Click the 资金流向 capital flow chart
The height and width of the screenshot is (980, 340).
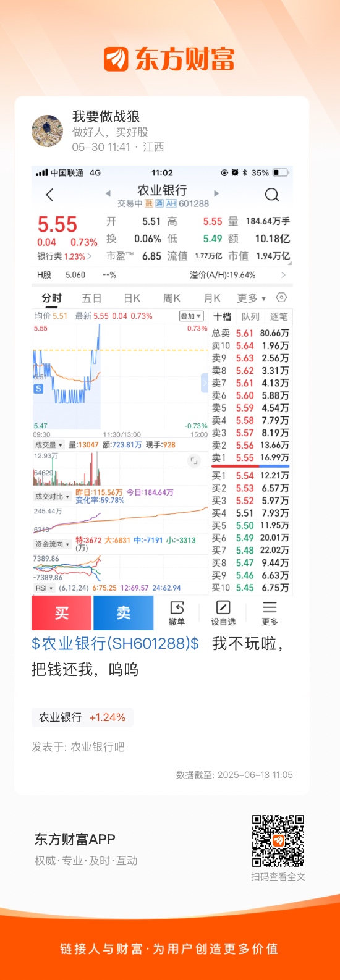coord(121,567)
